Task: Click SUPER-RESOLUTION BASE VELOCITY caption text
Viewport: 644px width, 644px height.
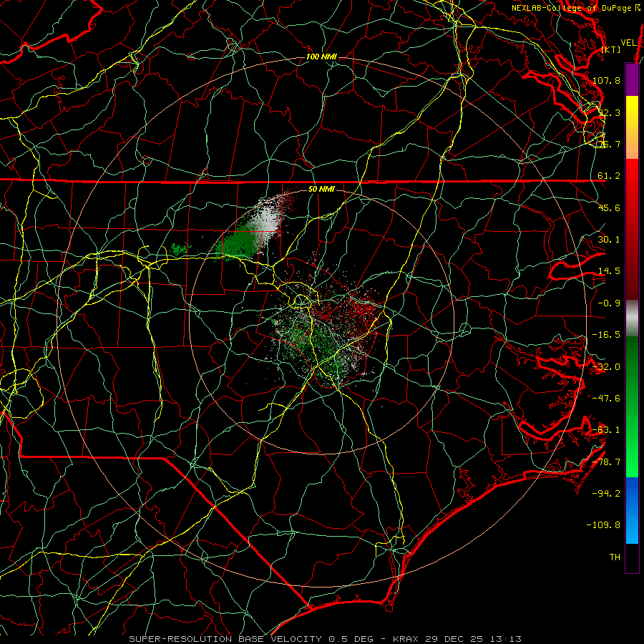Action: pyautogui.click(x=225, y=639)
